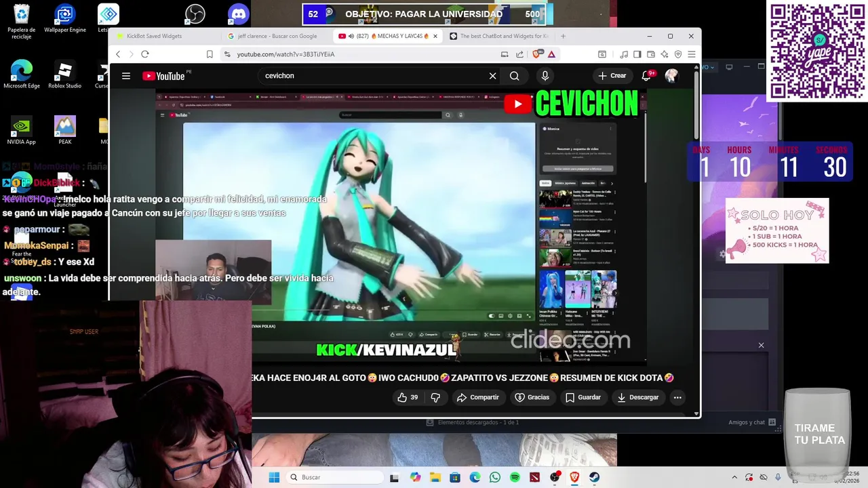Open Microsoft Edge desktop shortcut
Screen dimensions: 868x488
click(x=22, y=75)
